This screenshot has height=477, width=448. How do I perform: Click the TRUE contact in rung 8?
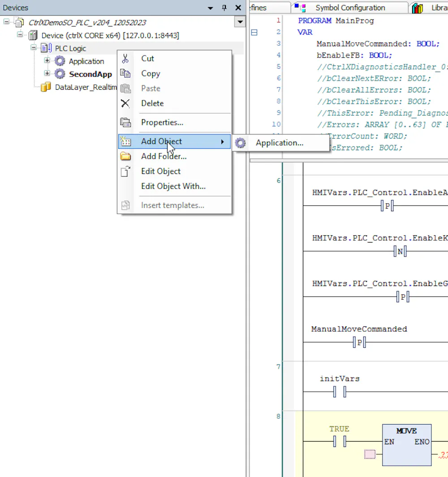click(x=340, y=441)
